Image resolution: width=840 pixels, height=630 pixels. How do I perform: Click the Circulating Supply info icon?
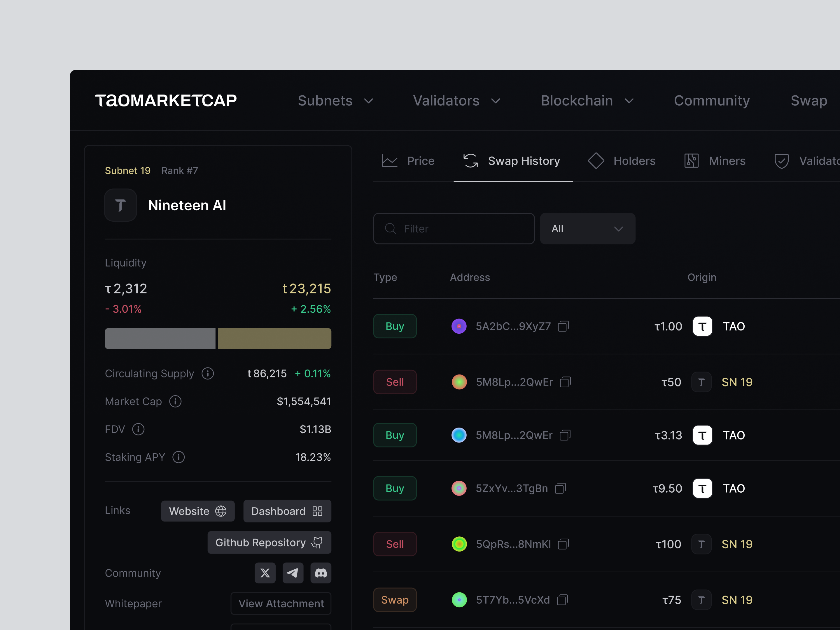pyautogui.click(x=208, y=374)
